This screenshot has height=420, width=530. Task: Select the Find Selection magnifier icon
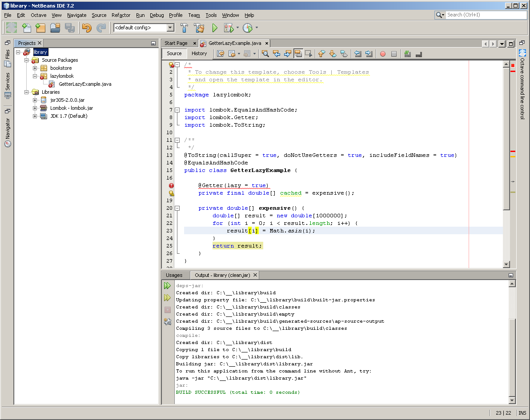click(265, 53)
